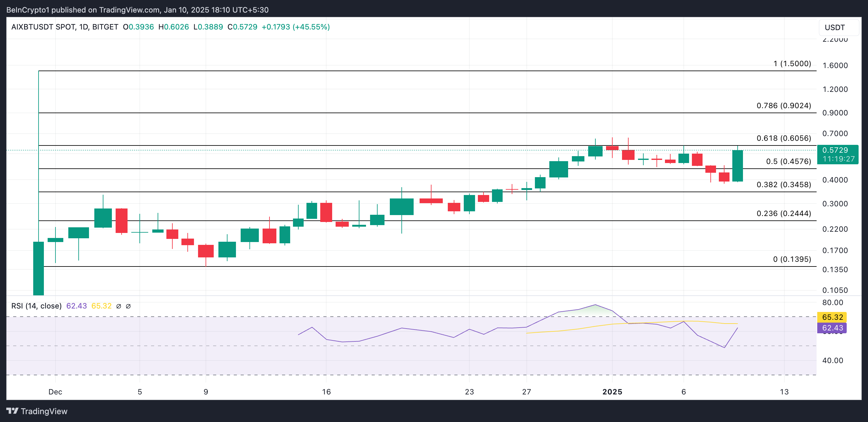Click the purple 62.43 RSI axis tag

832,328
